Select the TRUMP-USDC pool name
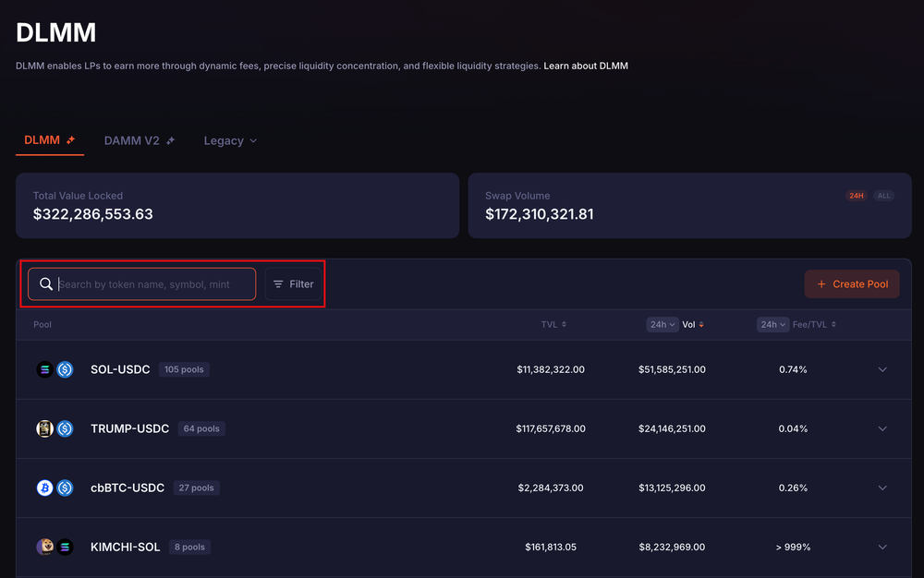924x578 pixels. tap(129, 428)
